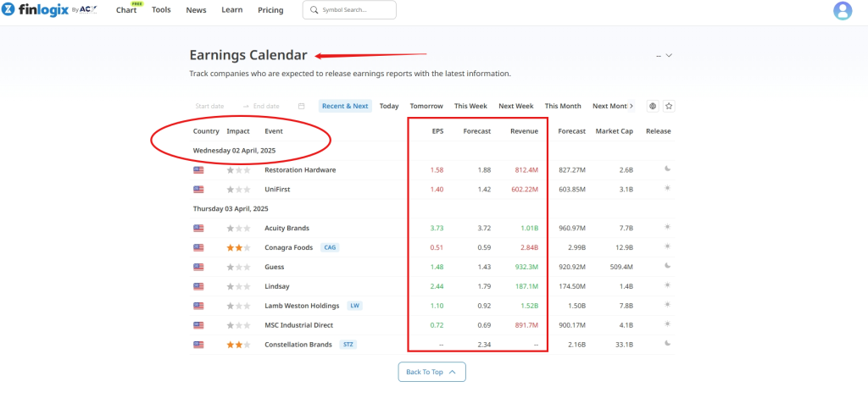Click the impact stars for Constellation Brands
Viewport: 868px width, 398px height.
[238, 345]
